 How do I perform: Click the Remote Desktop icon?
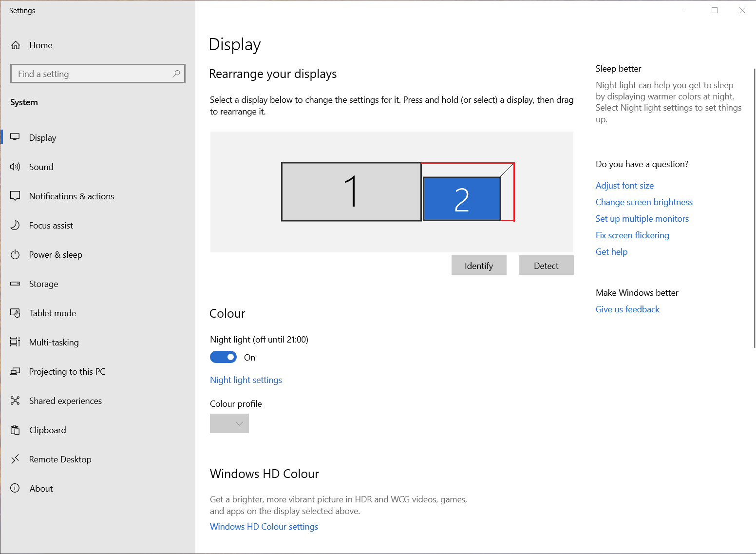pyautogui.click(x=15, y=459)
